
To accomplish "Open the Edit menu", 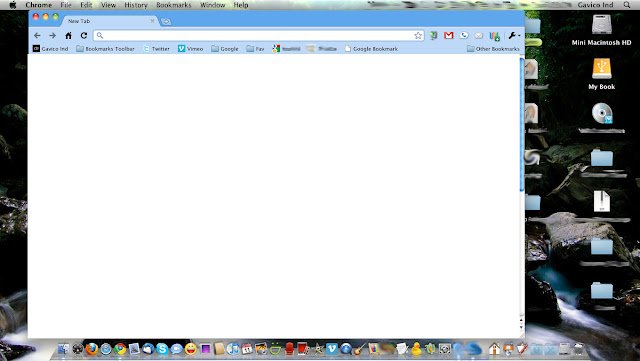I will click(86, 5).
